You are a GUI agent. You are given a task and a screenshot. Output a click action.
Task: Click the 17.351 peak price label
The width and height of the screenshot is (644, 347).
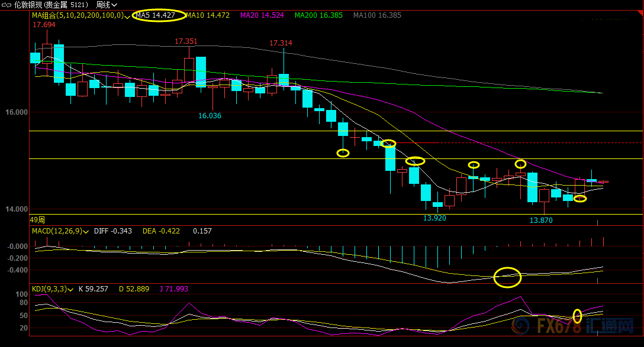[186, 41]
